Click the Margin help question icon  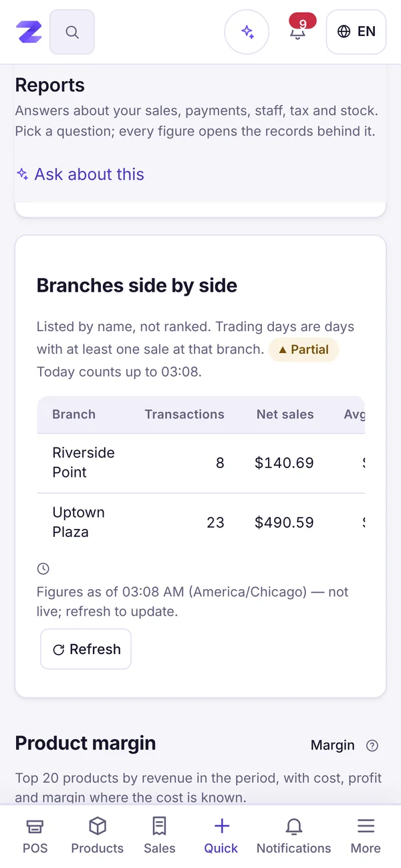(x=373, y=746)
